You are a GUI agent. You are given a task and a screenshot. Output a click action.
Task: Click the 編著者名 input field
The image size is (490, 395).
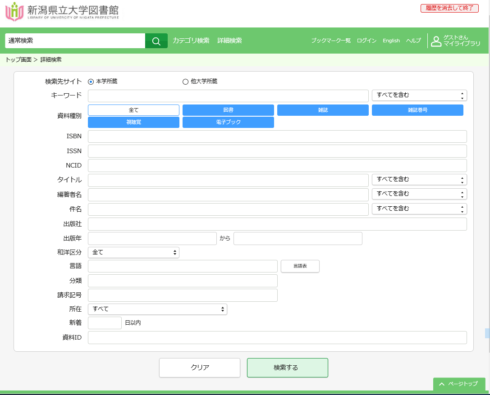(x=228, y=194)
